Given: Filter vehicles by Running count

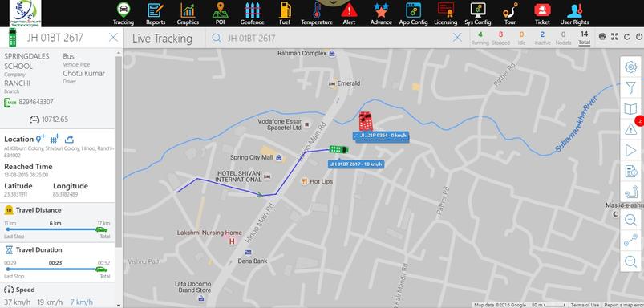Looking at the screenshot, I should tap(480, 38).
